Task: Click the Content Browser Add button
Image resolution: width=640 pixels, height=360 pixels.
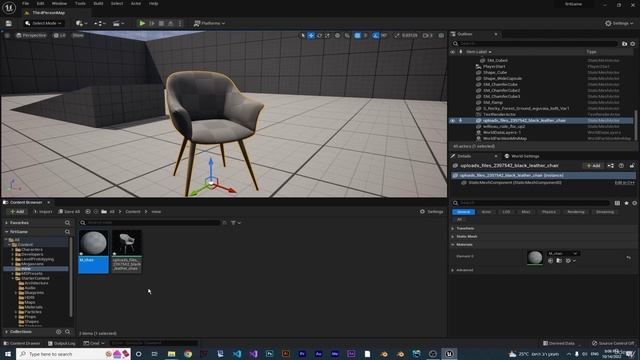Action: click(17, 211)
